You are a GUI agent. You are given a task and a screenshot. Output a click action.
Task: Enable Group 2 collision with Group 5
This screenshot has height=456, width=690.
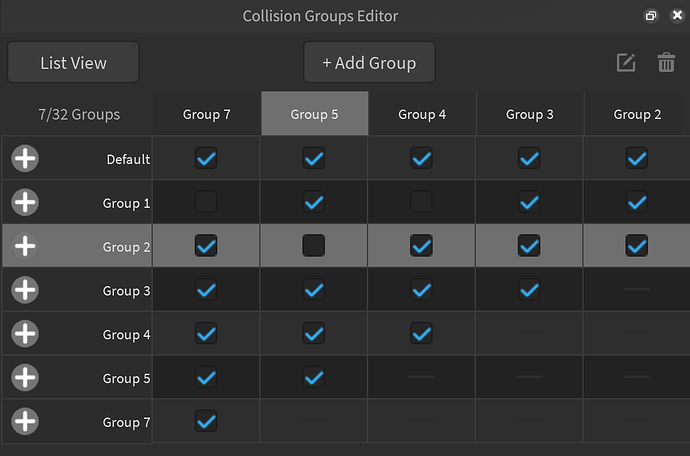tap(314, 246)
